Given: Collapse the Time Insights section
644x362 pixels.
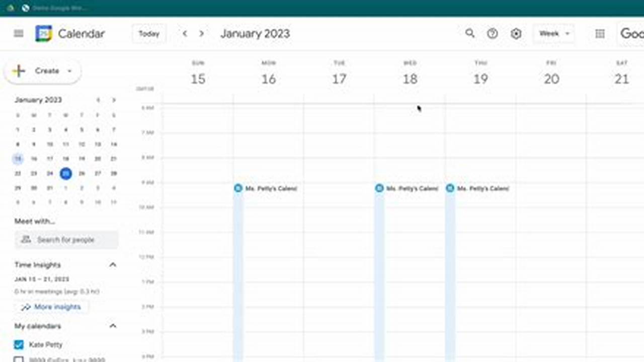Looking at the screenshot, I should pos(113,264).
